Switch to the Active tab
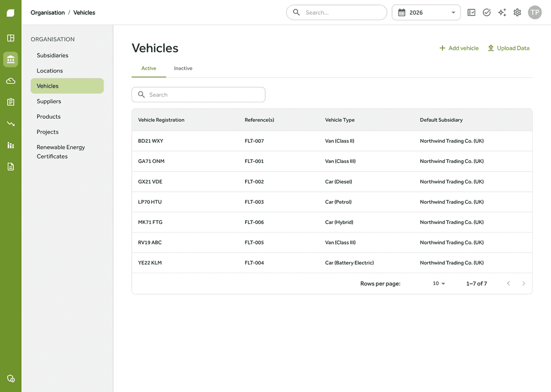Image resolution: width=551 pixels, height=392 pixels. click(149, 68)
